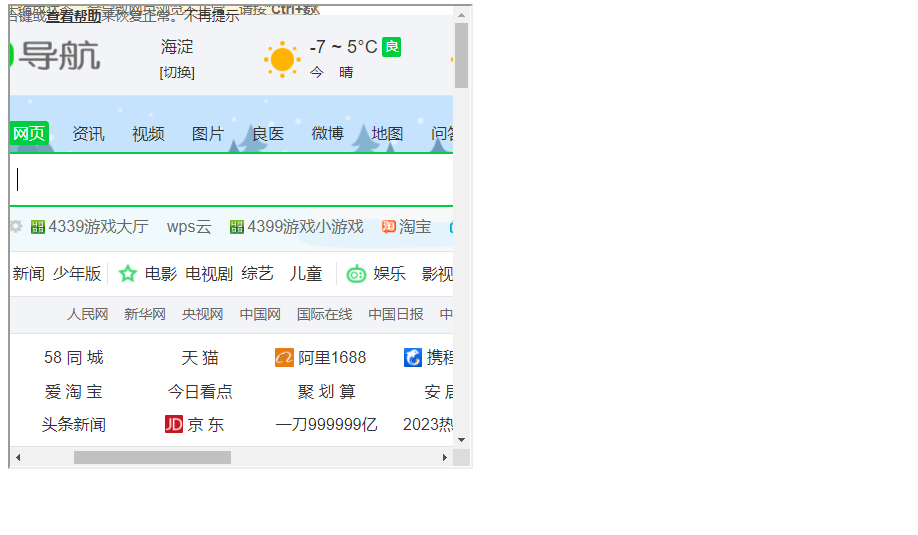Open the 京东 site link
The height and width of the screenshot is (535, 918).
click(x=205, y=424)
